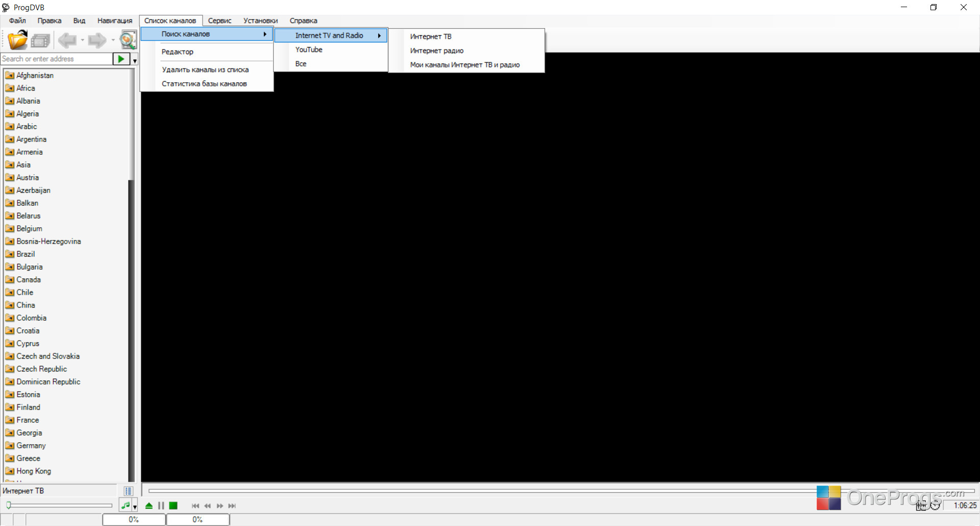Screen dimensions: 980x526
Task: Choose Интернет радио submenu item
Action: (467, 51)
